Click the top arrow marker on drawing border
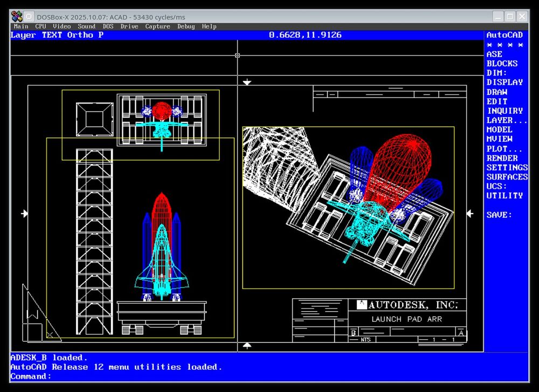This screenshot has width=539, height=392. [247, 82]
